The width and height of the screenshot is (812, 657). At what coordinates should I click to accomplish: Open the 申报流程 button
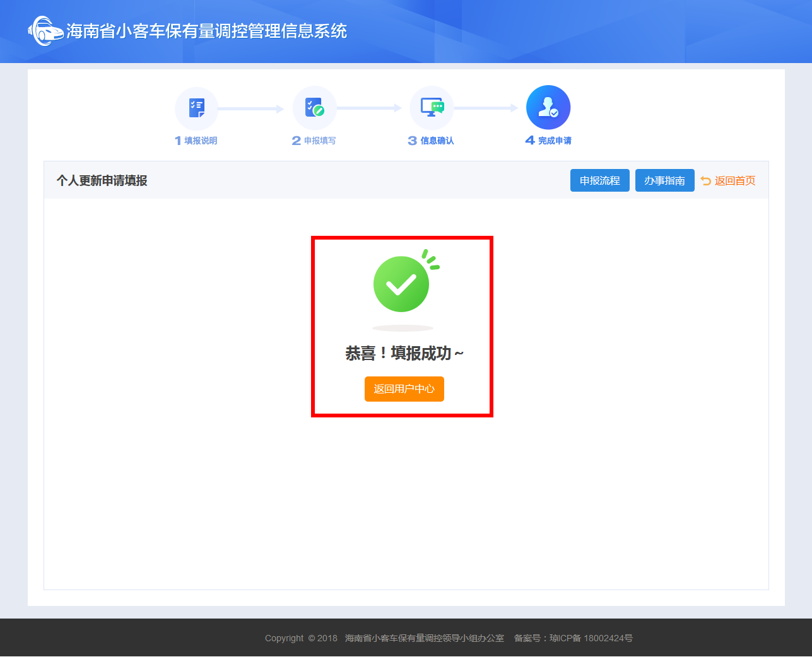click(600, 180)
